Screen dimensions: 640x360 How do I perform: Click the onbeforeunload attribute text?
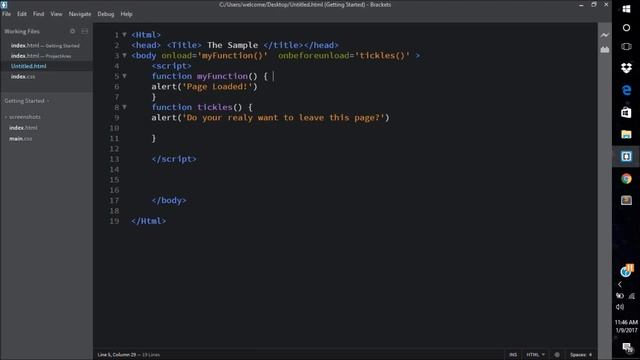(313, 56)
